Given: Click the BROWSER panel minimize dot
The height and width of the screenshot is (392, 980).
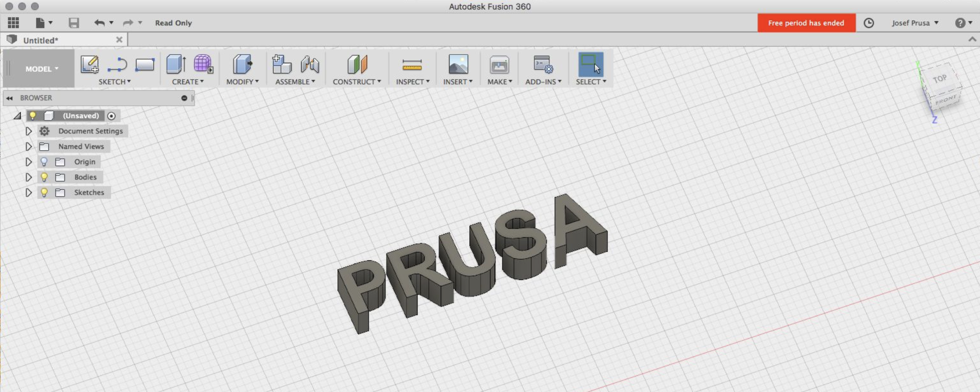Looking at the screenshot, I should tap(184, 98).
